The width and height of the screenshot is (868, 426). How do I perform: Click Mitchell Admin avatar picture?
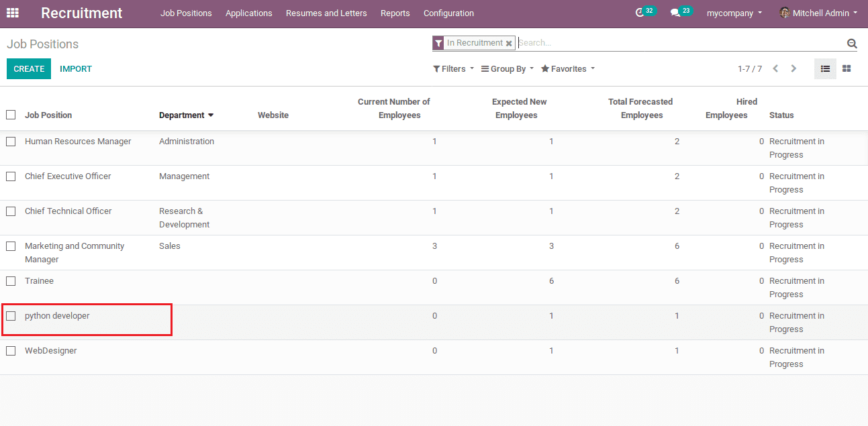pos(784,13)
